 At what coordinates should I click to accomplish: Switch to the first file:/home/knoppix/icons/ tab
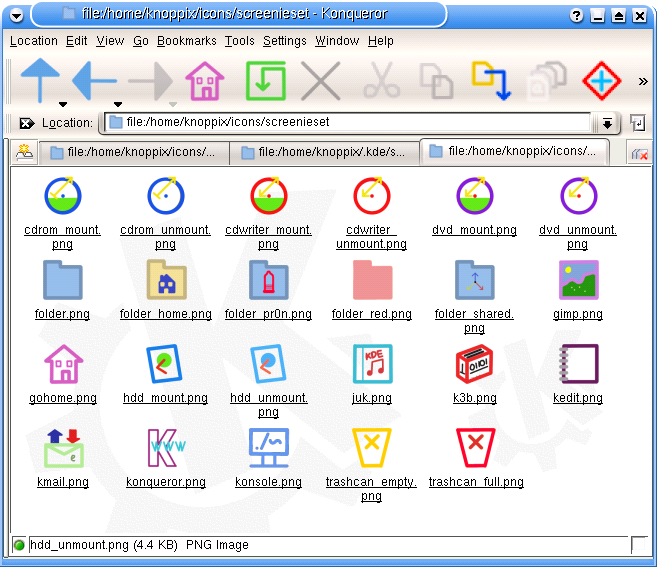[134, 153]
